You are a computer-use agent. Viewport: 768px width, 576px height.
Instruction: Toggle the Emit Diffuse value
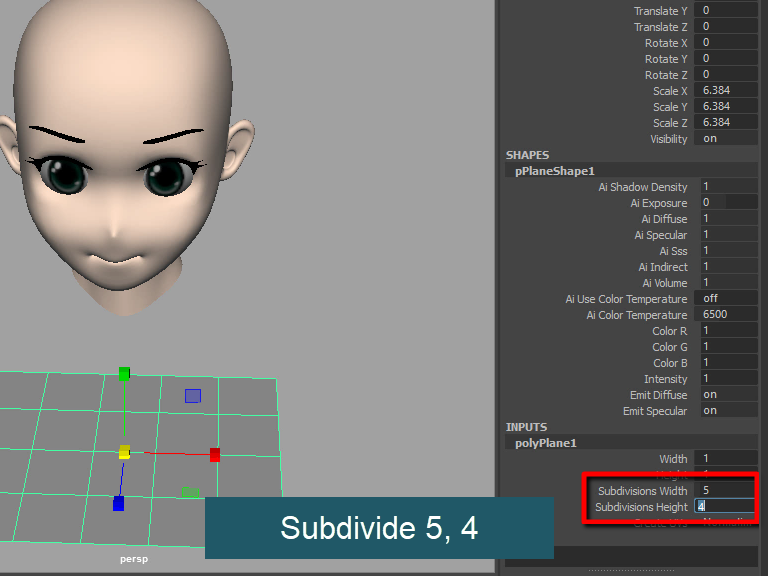click(727, 395)
